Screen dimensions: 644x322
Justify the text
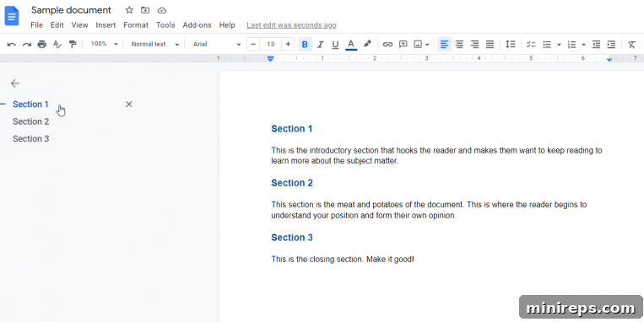coord(490,45)
